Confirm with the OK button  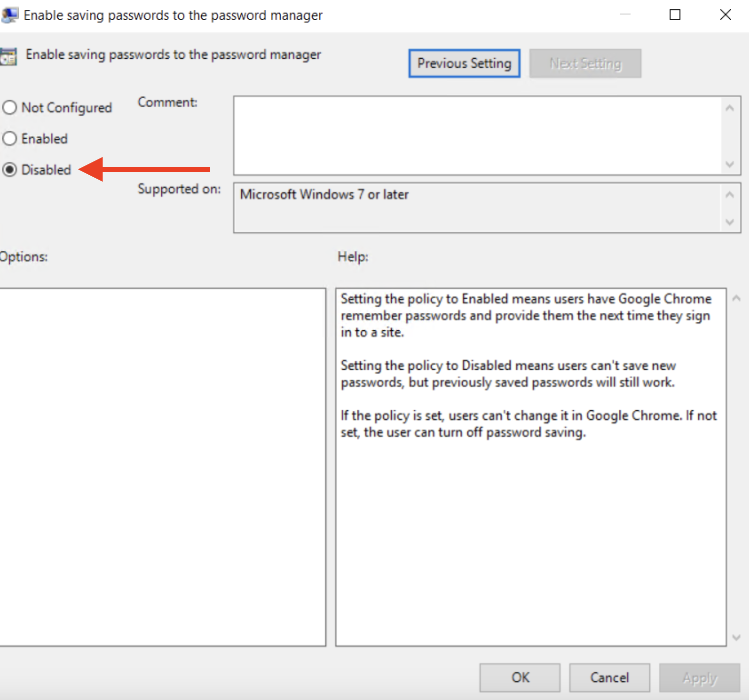pos(520,677)
